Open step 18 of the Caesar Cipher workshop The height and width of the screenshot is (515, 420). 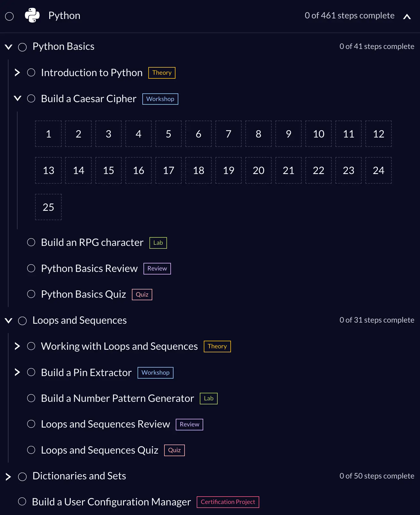point(198,170)
